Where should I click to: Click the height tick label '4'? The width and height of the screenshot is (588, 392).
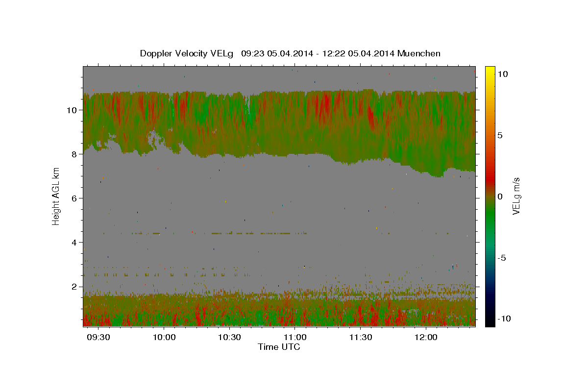pyautogui.click(x=75, y=243)
